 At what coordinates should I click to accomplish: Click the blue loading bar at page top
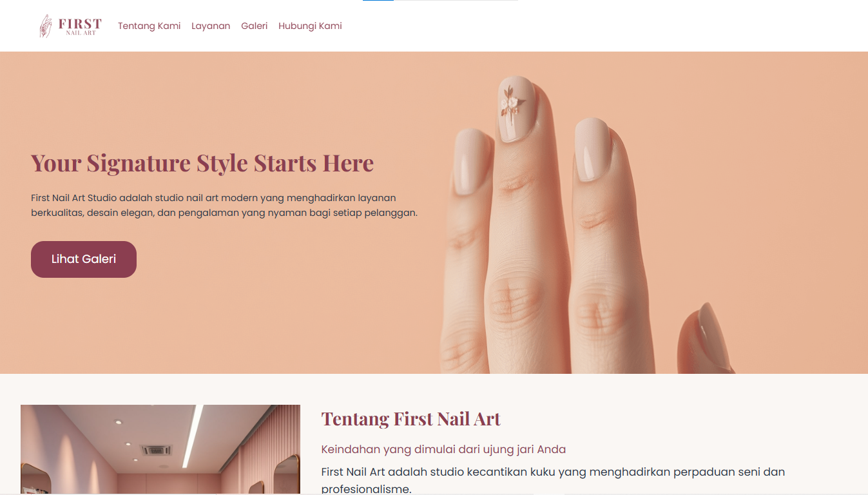(x=378, y=1)
